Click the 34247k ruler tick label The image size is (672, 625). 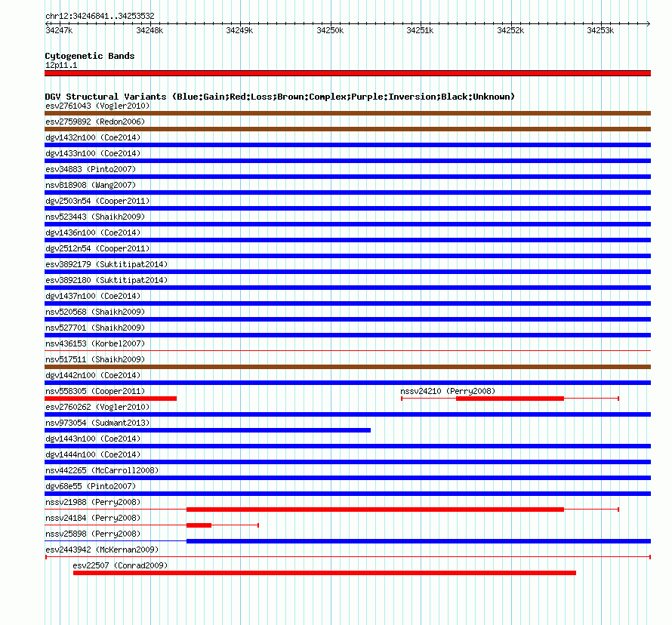pyautogui.click(x=59, y=30)
